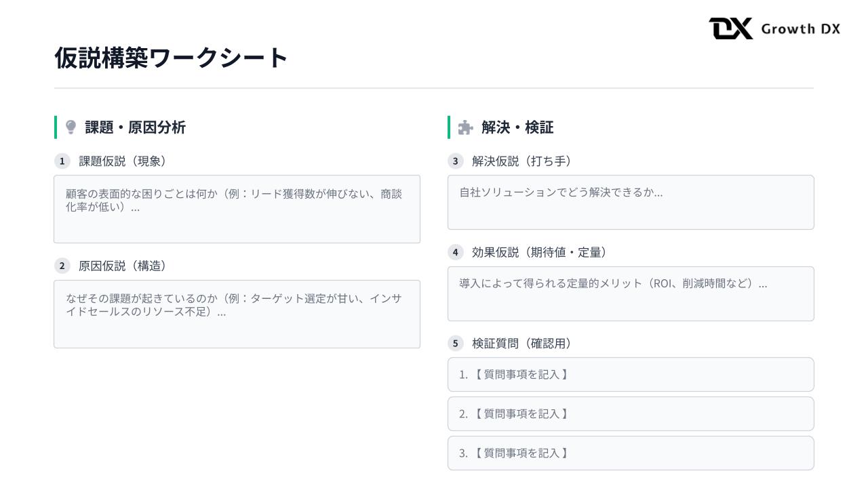Screen dimensions: 868x488
Task: Click the number 2 badge
Action: (62, 266)
